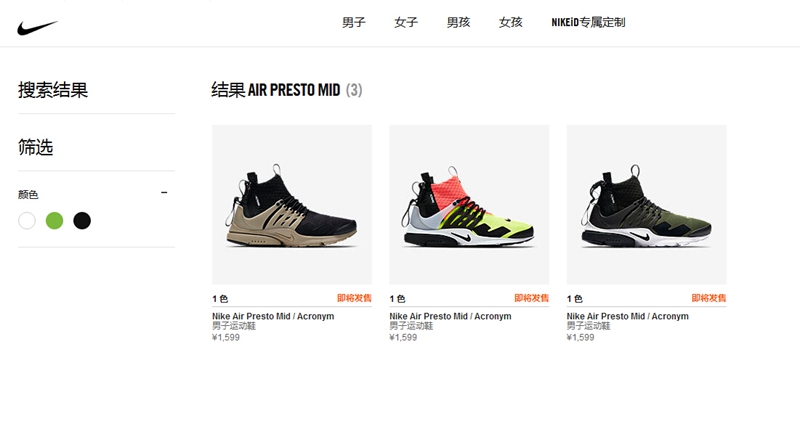Filter by green color swatch
Viewport: 800px width, 421px height.
(x=55, y=221)
